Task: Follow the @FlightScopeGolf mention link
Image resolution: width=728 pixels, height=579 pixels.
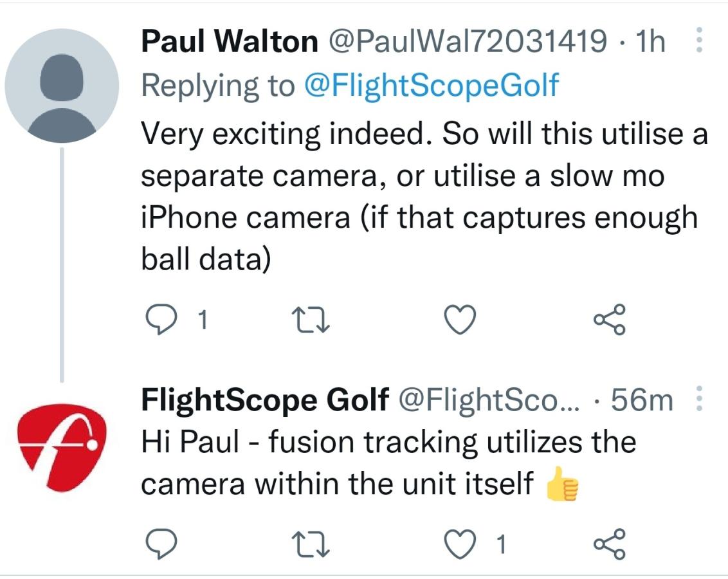Action: point(431,85)
